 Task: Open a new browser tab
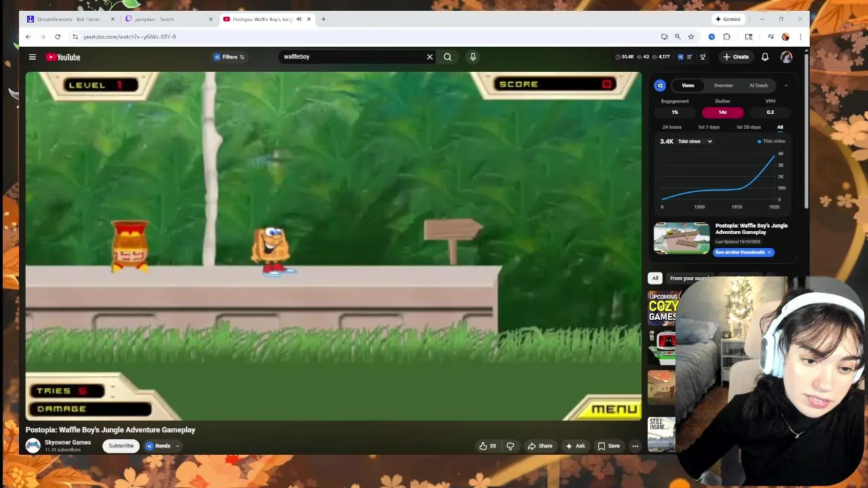pyautogui.click(x=323, y=19)
